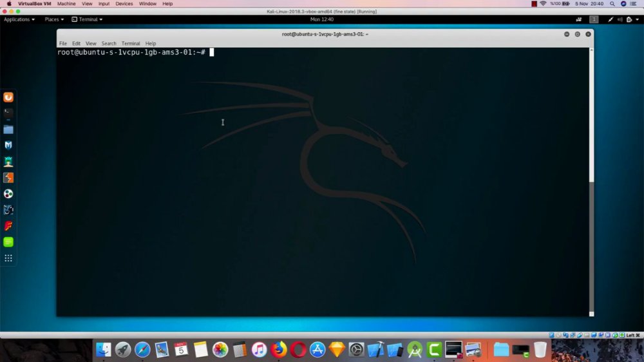Open the Input menu in macOS bar
This screenshot has width=644, height=362.
[104, 4]
